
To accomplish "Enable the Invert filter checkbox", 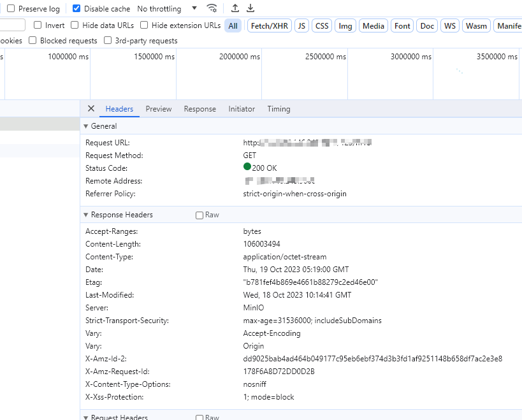I will [x=38, y=25].
